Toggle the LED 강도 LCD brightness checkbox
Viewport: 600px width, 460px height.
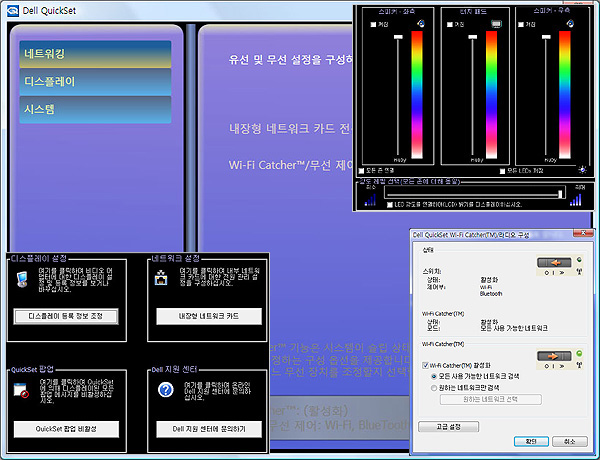click(x=390, y=205)
